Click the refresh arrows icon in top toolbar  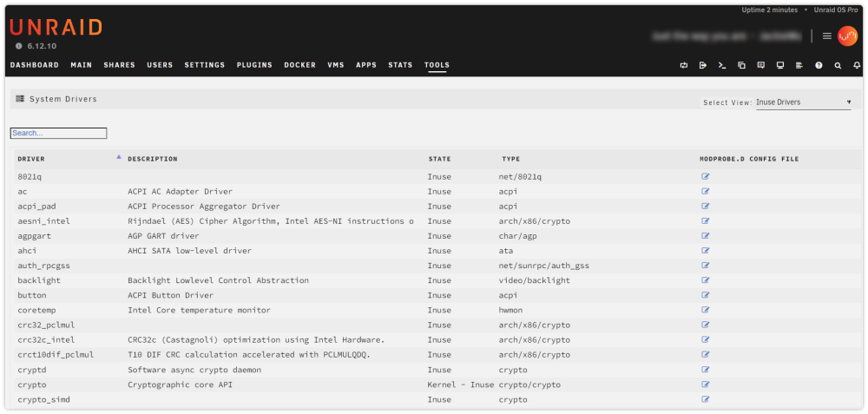tap(684, 65)
